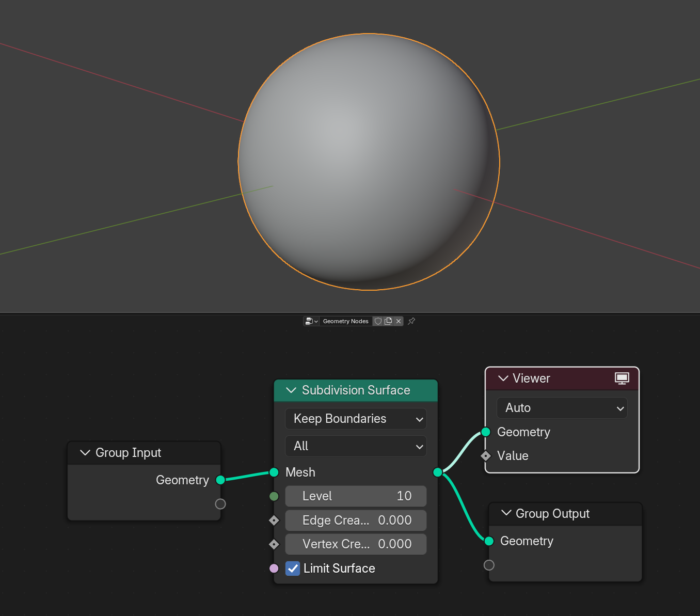Click the Edge Crease diamond socket
The image size is (700, 616).
[274, 520]
